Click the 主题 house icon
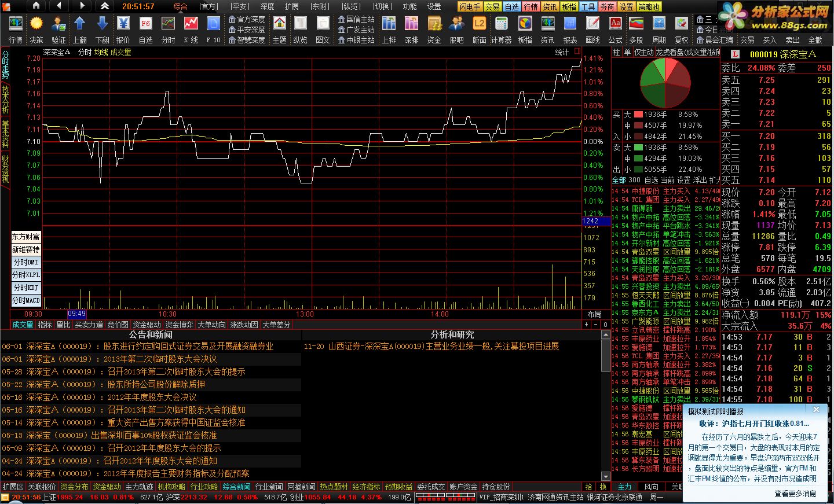Viewport: 834px width, 504px height. click(x=280, y=30)
